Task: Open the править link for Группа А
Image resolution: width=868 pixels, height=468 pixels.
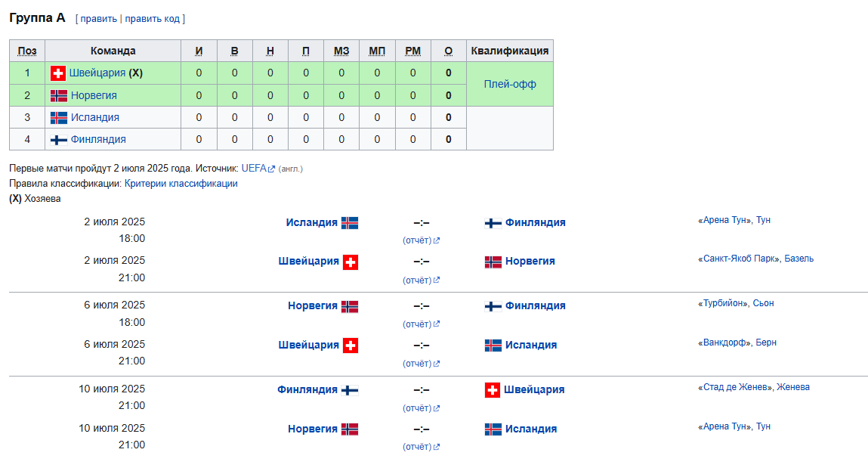Action: click(x=98, y=18)
